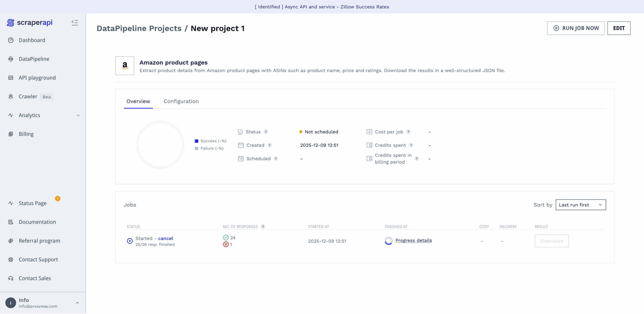This screenshot has height=314, width=644.
Task: Click the Amazon logo thumbnail
Action: pyautogui.click(x=125, y=66)
